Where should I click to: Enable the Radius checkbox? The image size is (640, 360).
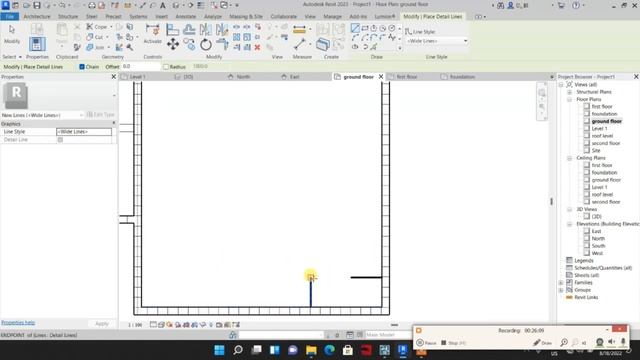pos(166,67)
